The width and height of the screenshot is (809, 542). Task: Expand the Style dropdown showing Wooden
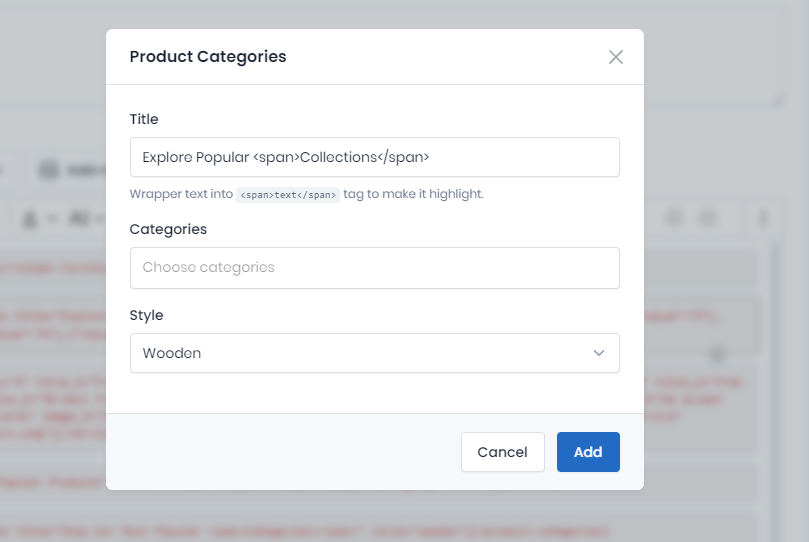[374, 353]
